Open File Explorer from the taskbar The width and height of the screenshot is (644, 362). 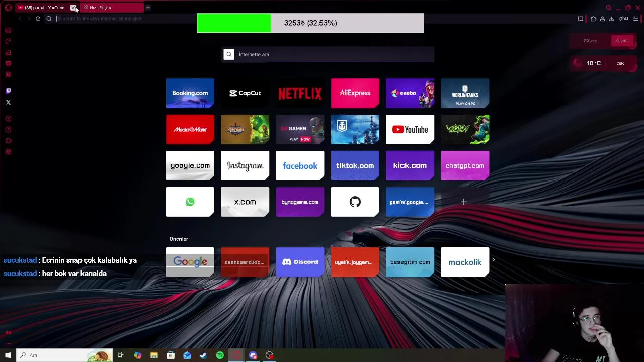coord(154,355)
